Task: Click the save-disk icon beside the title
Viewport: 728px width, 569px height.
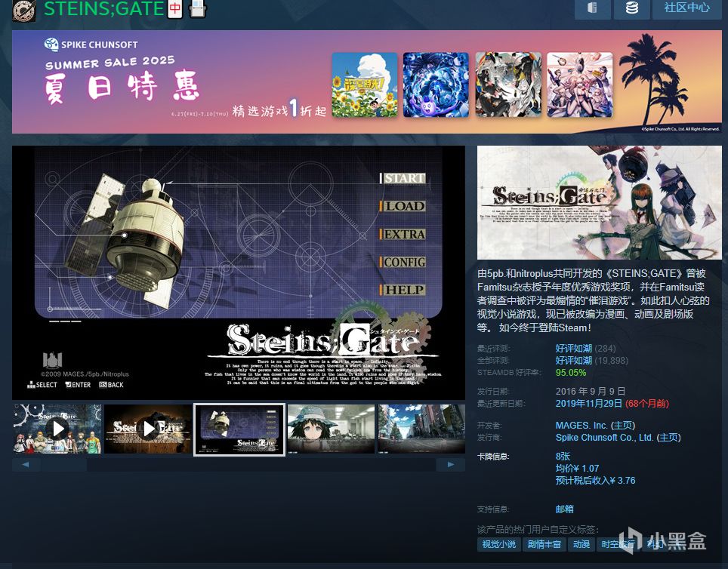Action: pyautogui.click(x=197, y=8)
